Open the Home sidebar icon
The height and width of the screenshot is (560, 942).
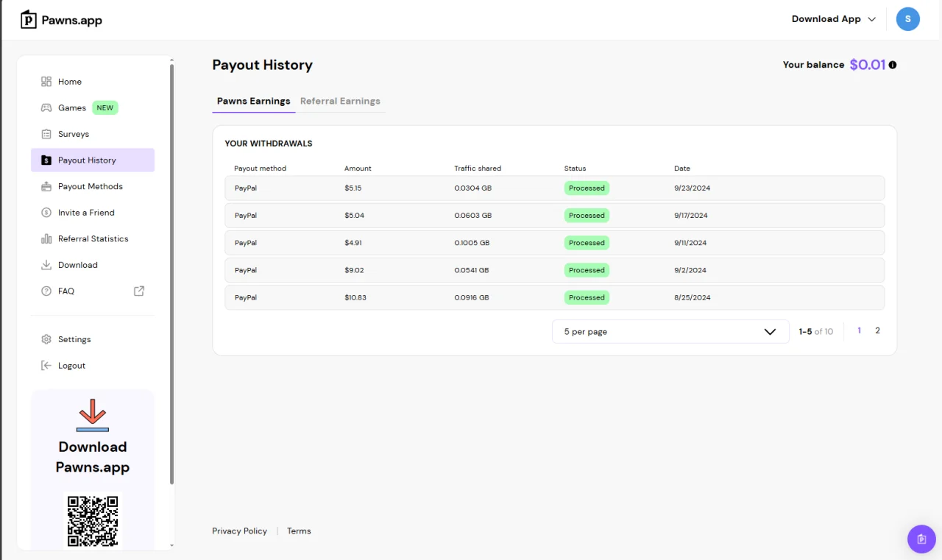(x=46, y=82)
